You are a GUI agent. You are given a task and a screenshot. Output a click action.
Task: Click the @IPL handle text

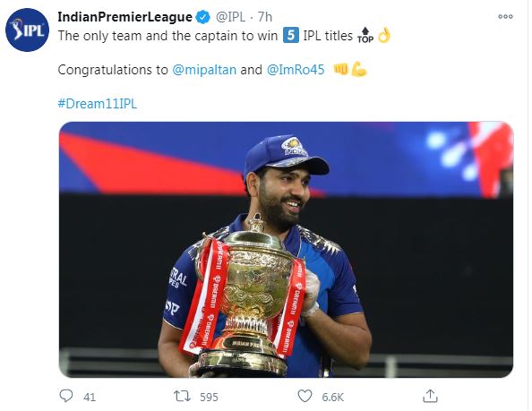[x=231, y=17]
